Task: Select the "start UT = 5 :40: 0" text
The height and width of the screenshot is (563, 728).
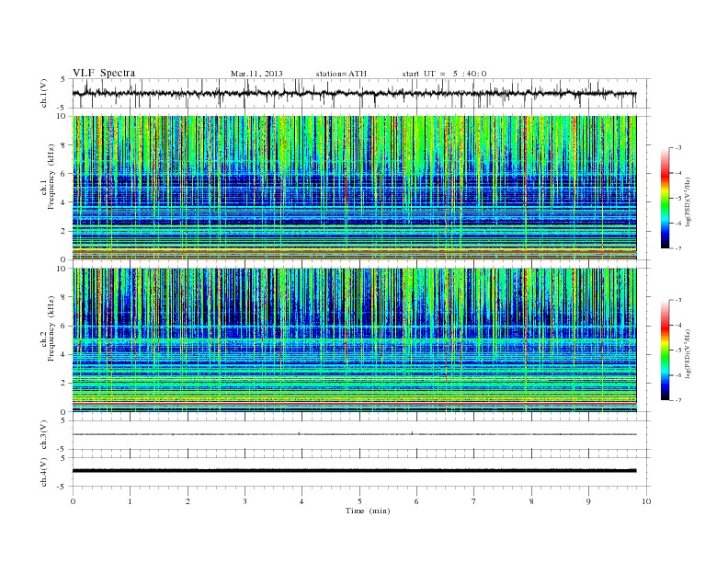Action: pos(444,74)
